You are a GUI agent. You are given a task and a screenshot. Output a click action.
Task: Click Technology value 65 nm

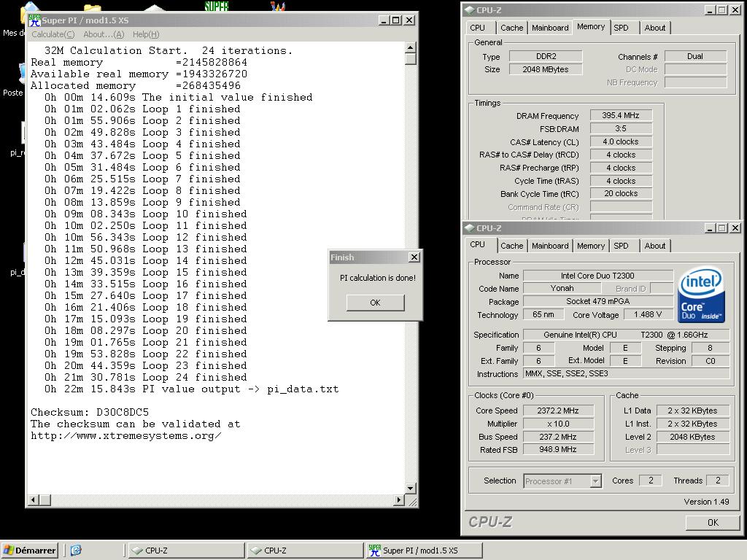pos(543,314)
